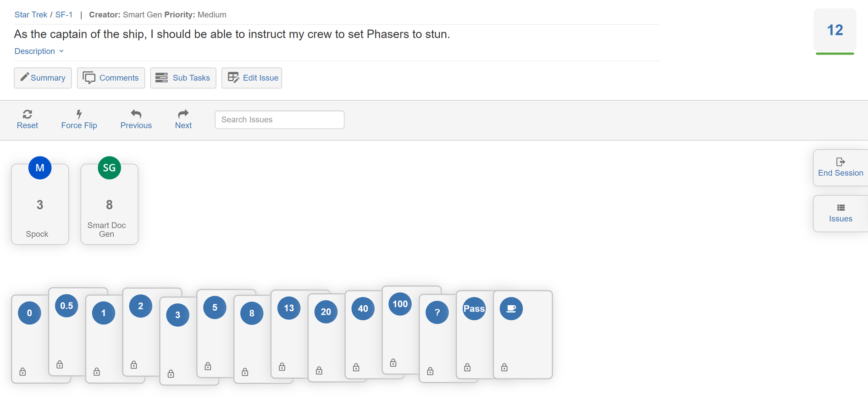Advance with the Next arrow icon
Viewport: 868px width, 413px height.
click(x=183, y=114)
